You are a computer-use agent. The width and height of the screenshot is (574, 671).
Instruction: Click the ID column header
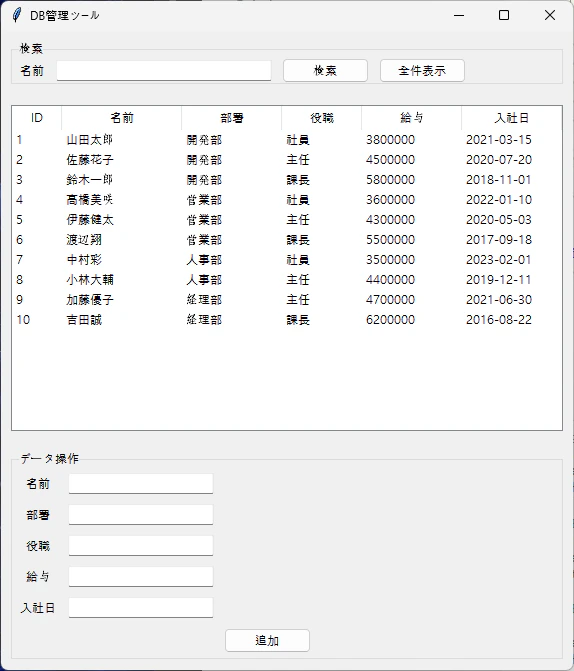tap(37, 118)
